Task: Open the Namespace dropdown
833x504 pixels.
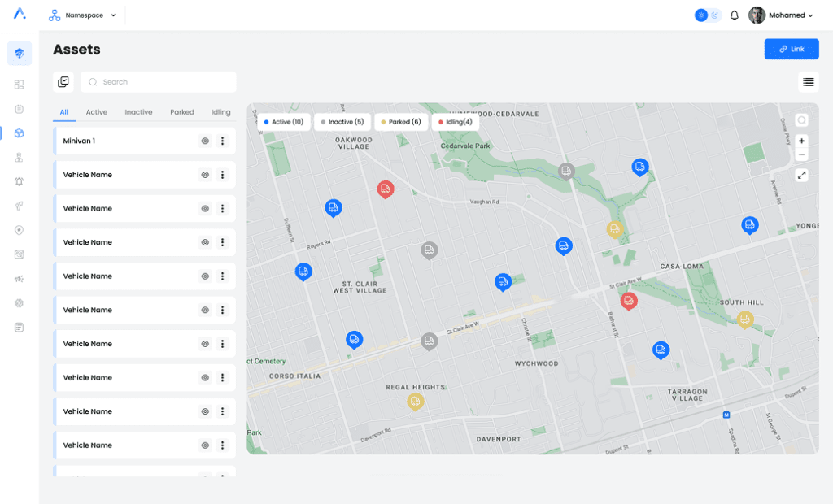Action: pyautogui.click(x=83, y=15)
